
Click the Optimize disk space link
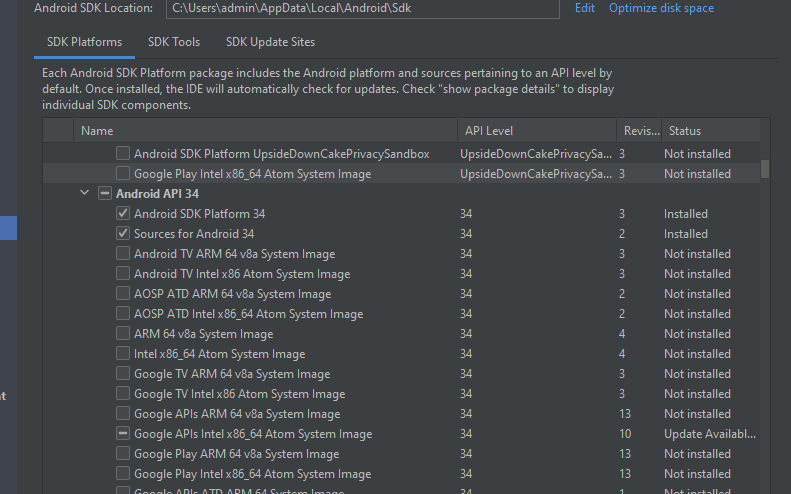click(661, 8)
